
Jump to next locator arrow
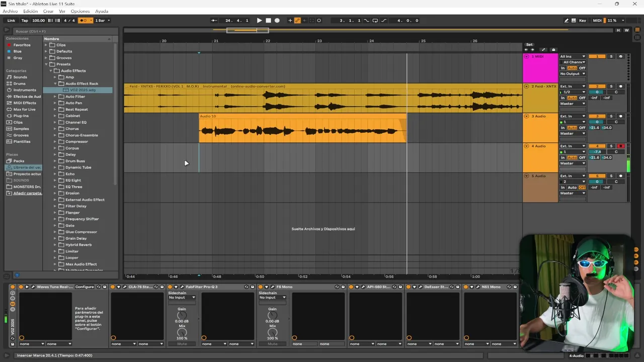(533, 50)
